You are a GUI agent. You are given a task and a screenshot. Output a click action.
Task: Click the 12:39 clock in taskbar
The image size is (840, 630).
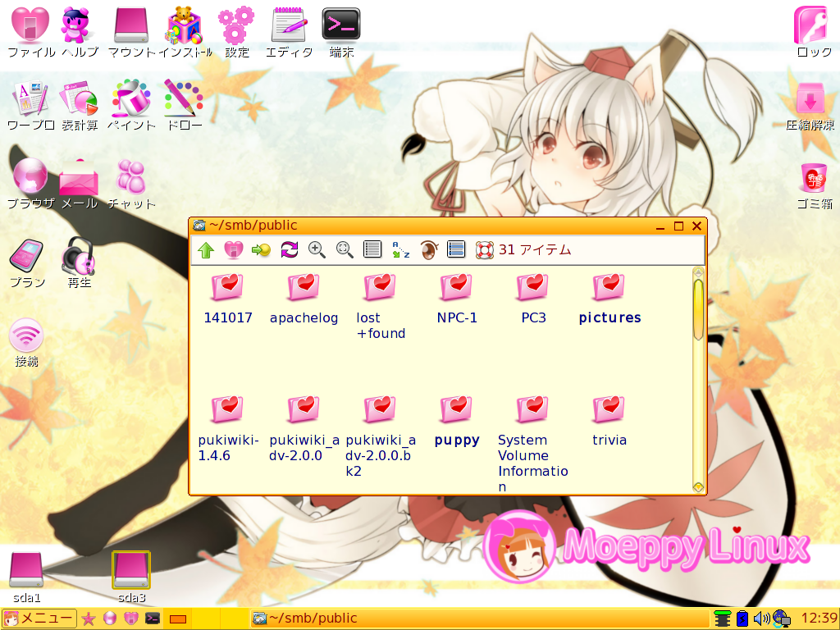819,619
